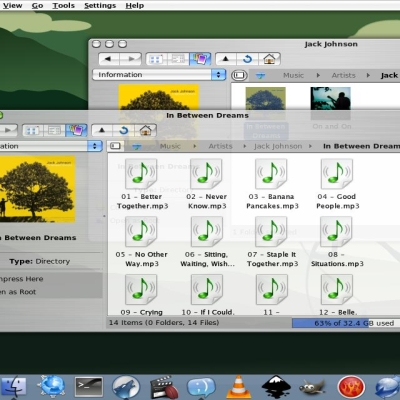Open the Finder face icon in dock
The height and width of the screenshot is (400, 400).
13,387
